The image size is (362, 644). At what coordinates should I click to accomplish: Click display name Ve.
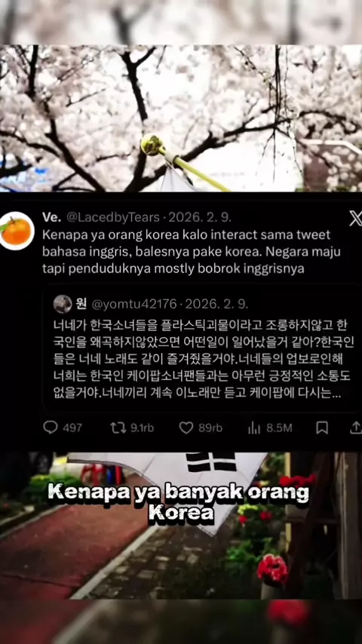tap(52, 217)
